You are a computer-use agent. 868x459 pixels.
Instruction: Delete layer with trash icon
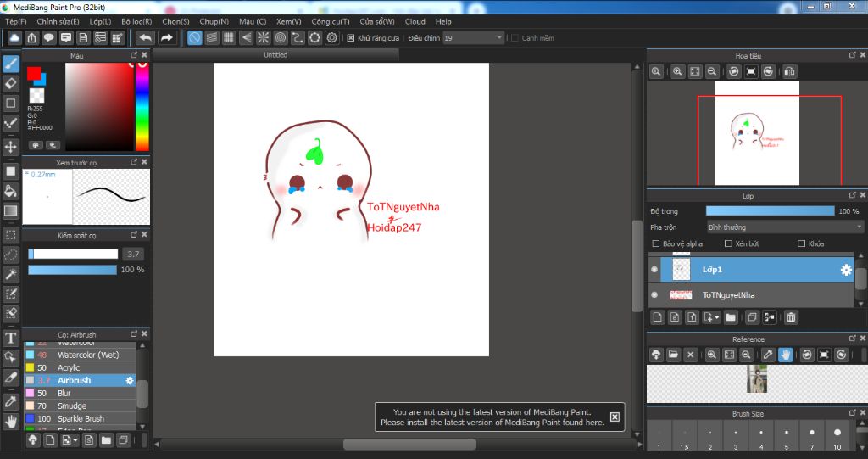(x=791, y=317)
